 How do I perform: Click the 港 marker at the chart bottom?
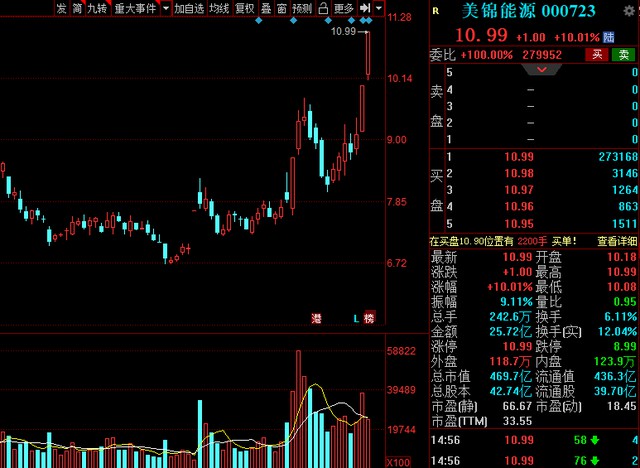point(316,318)
